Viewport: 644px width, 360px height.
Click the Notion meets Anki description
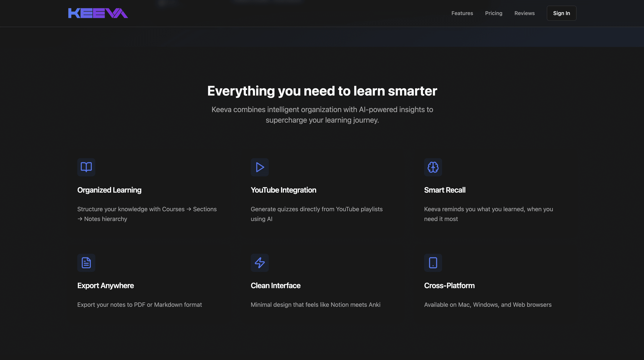tap(315, 305)
